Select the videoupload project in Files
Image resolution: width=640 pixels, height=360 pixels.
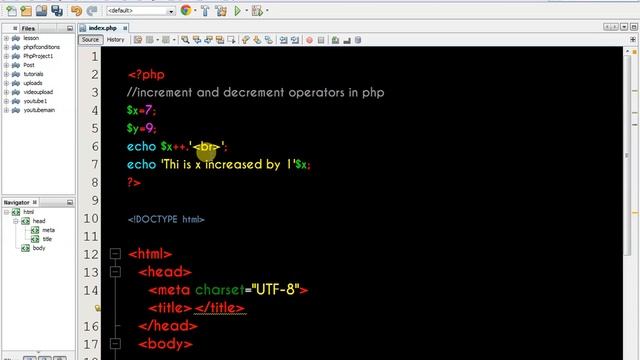coord(38,92)
